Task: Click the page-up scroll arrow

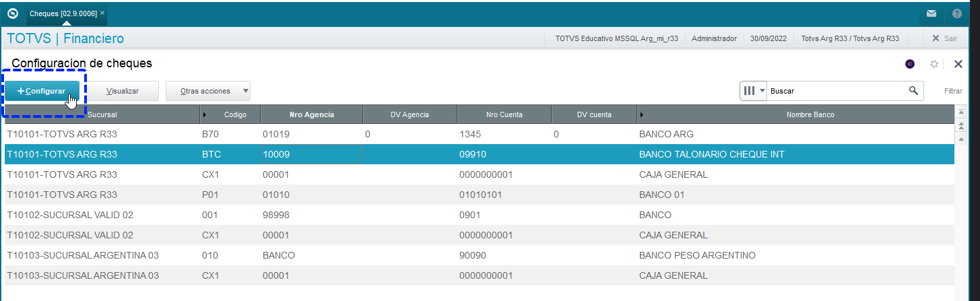Action: coord(961,127)
